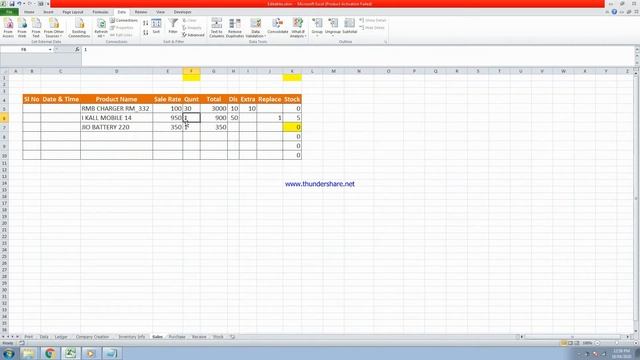Viewport: 640px width, 360px height.
Task: Open Excel Help question mark icon
Action: pos(614,12)
